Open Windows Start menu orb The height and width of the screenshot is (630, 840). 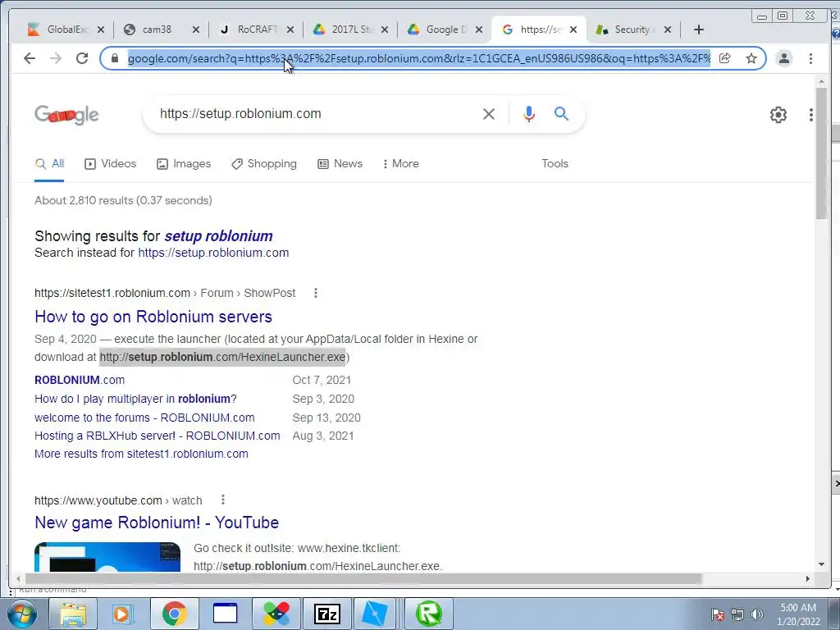tap(21, 614)
